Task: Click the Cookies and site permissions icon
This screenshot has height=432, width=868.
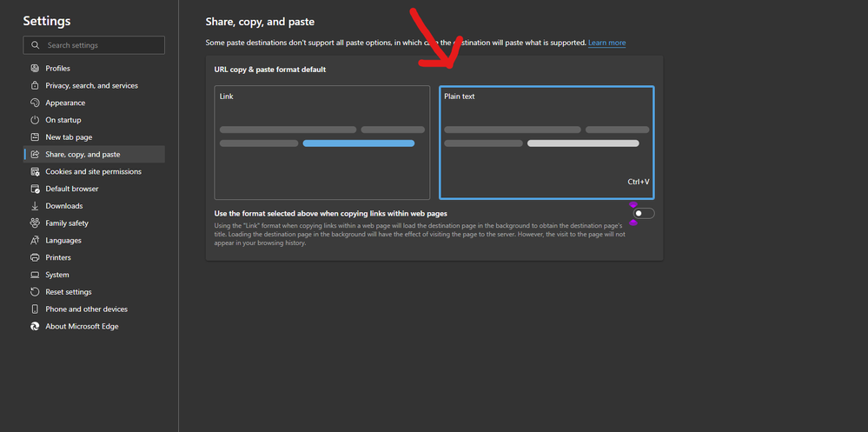Action: (35, 172)
